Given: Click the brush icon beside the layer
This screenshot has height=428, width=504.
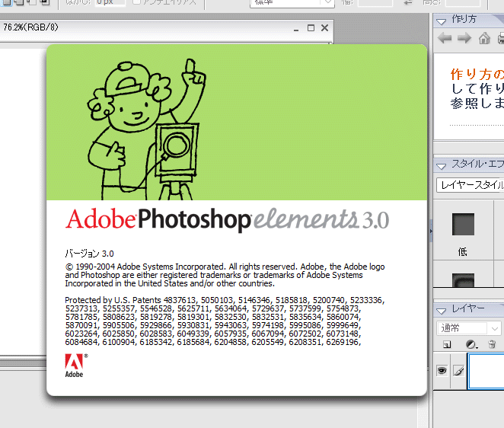Looking at the screenshot, I should pos(459,371).
